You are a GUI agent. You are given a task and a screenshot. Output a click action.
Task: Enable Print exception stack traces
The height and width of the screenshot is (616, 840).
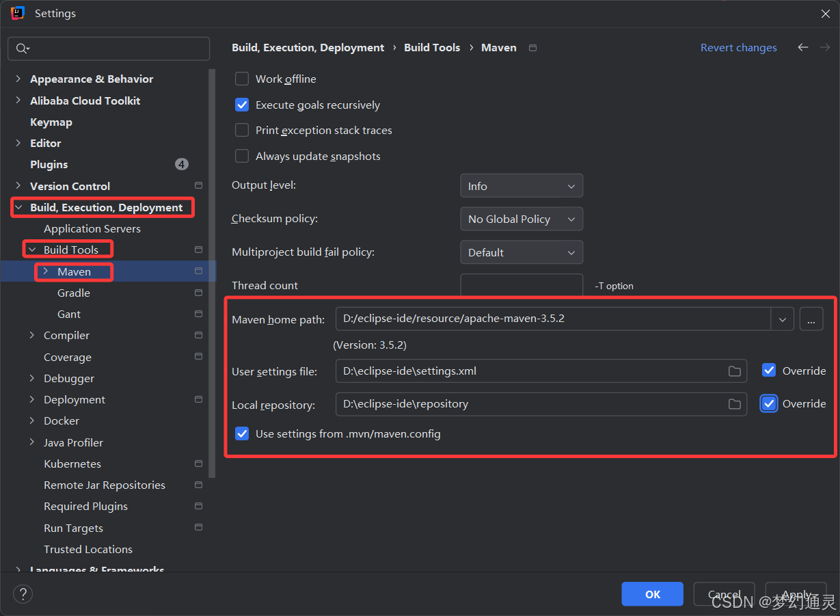(x=242, y=130)
